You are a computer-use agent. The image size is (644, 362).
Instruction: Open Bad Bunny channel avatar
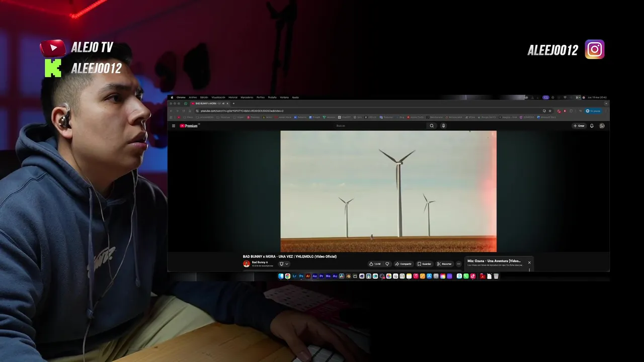tap(246, 264)
